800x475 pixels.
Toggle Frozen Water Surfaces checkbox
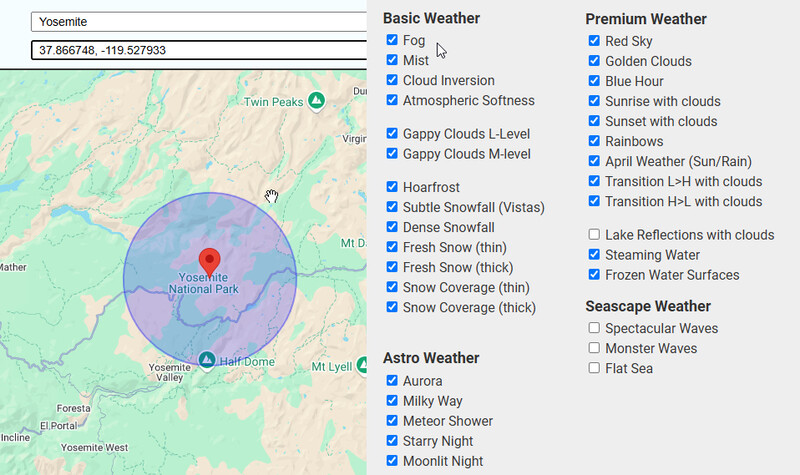(594, 274)
